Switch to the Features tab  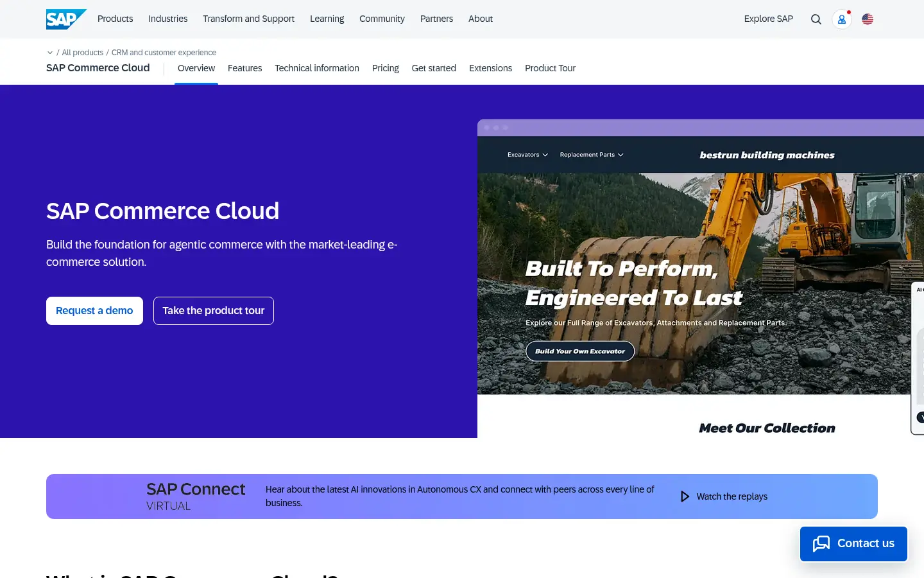(x=245, y=68)
